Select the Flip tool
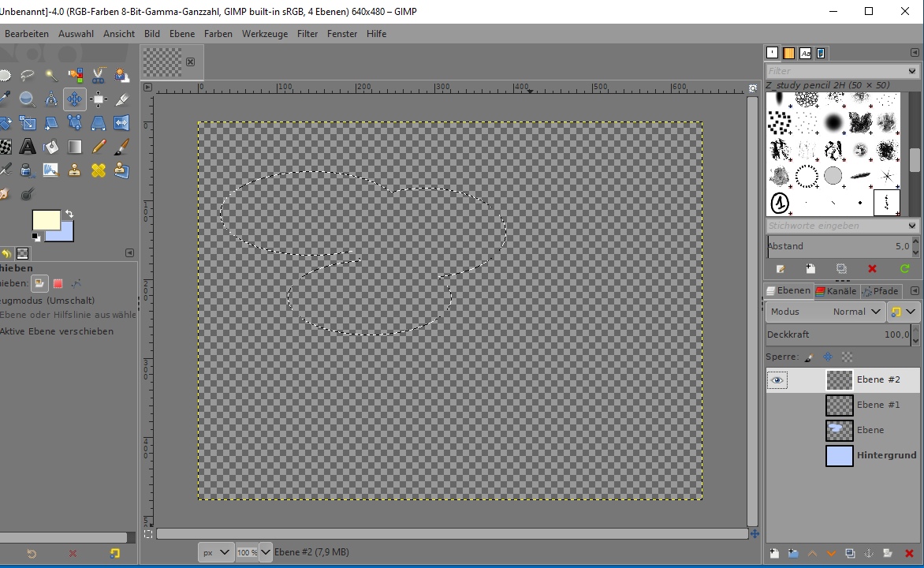The width and height of the screenshot is (924, 568). point(122,123)
